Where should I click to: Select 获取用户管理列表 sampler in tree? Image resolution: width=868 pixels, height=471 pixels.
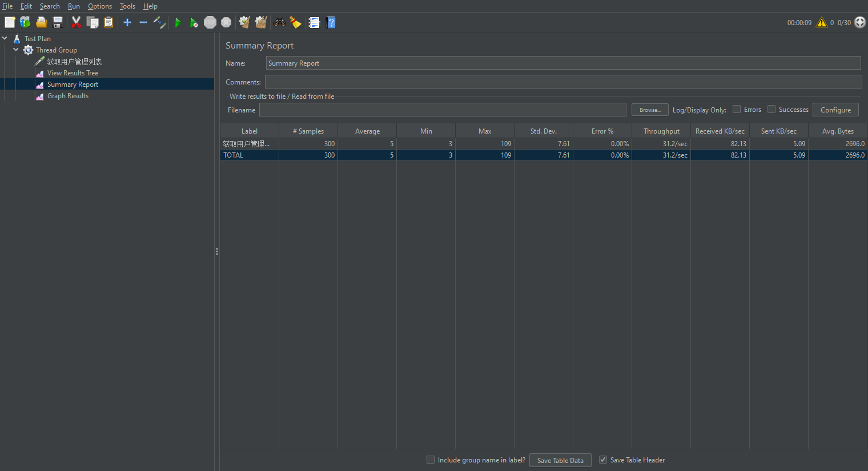tap(74, 62)
